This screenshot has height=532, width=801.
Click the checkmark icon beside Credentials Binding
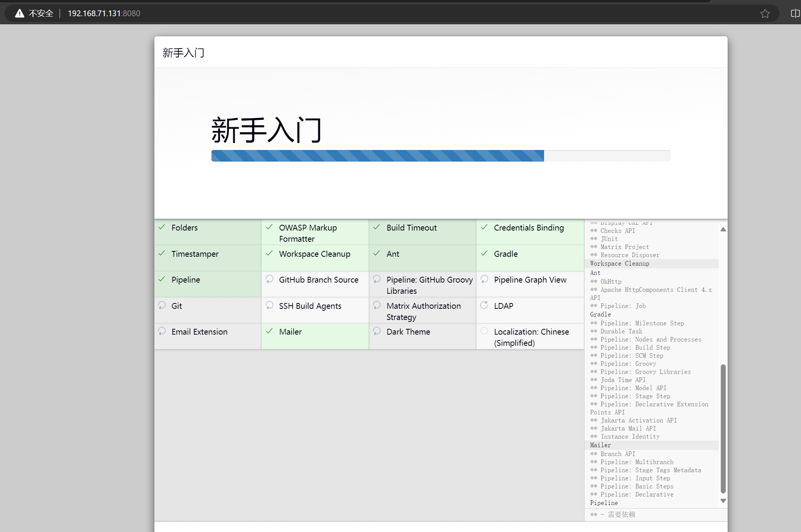pos(485,227)
